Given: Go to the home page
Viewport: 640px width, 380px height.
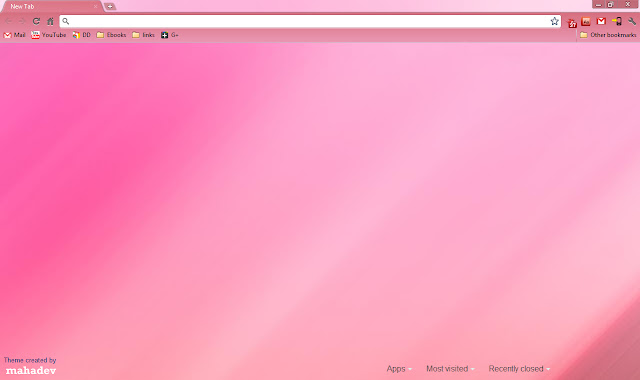Looking at the screenshot, I should (50, 21).
